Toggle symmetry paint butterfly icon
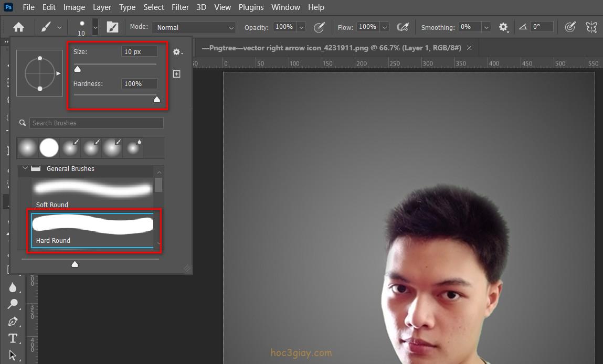Image resolution: width=603 pixels, height=364 pixels. [591, 27]
